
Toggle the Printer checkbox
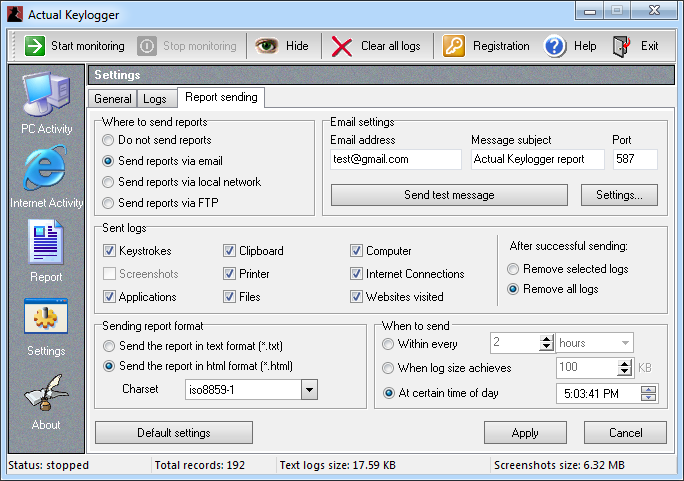[x=229, y=274]
